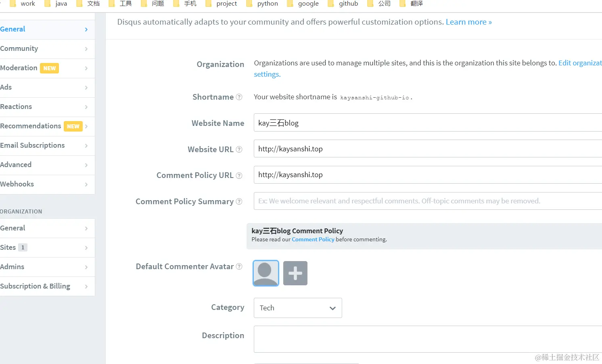Viewport: 602px width, 364px height.
Task: Open the python bookmarks folder
Action: [x=263, y=4]
